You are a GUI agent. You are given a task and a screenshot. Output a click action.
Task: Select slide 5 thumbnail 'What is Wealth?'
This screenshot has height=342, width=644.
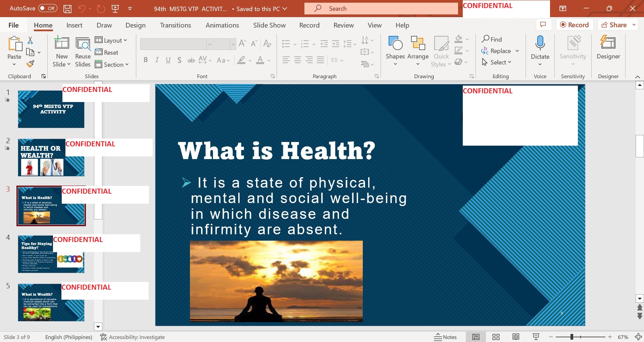[x=51, y=302]
